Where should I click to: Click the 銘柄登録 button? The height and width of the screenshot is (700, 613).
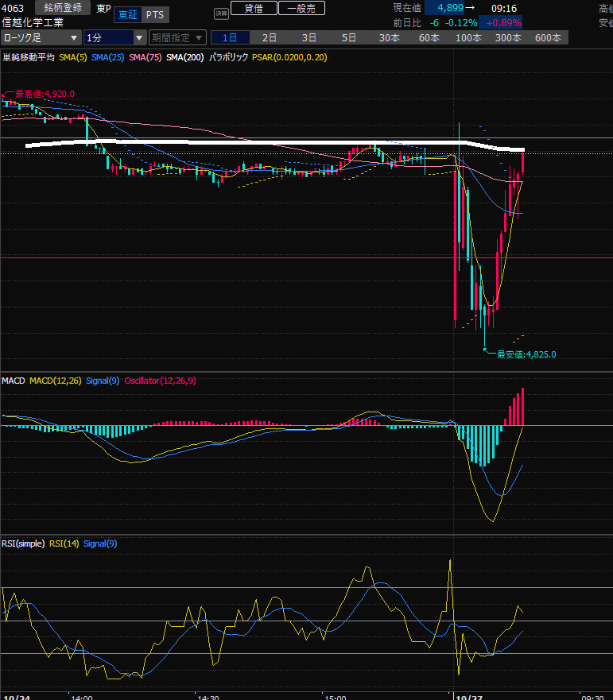point(62,8)
